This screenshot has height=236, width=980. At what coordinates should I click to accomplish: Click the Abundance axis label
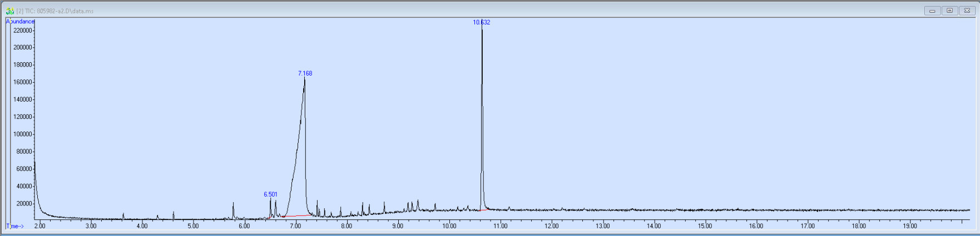[x=20, y=21]
